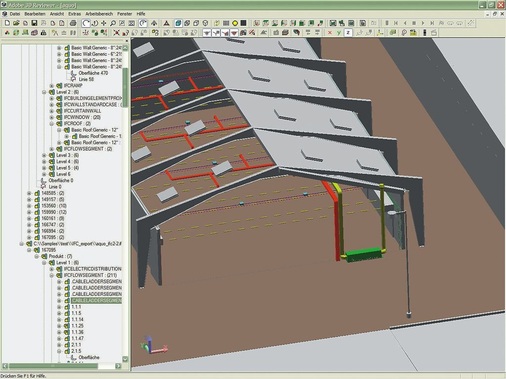Viewport: 506px width, 379px height.
Task: Expand the 148585 : (2) node
Action: (x=29, y=193)
